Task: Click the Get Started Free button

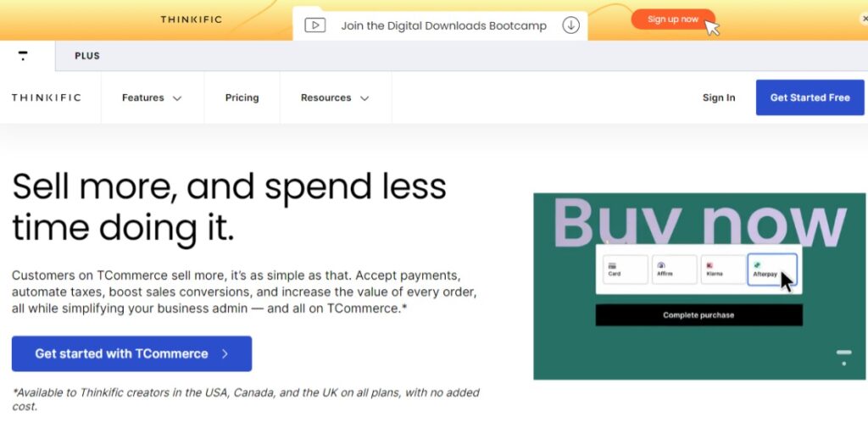Action: 810,97
